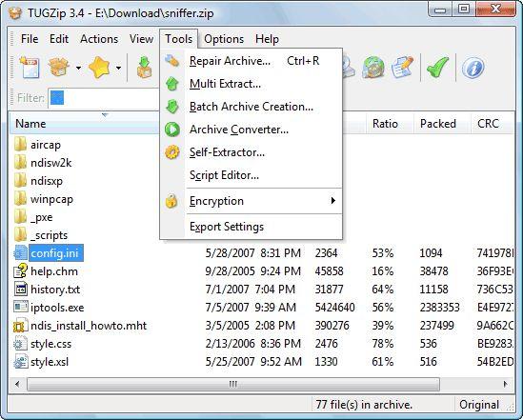
Task: Open the Edit menu
Action: tap(59, 39)
